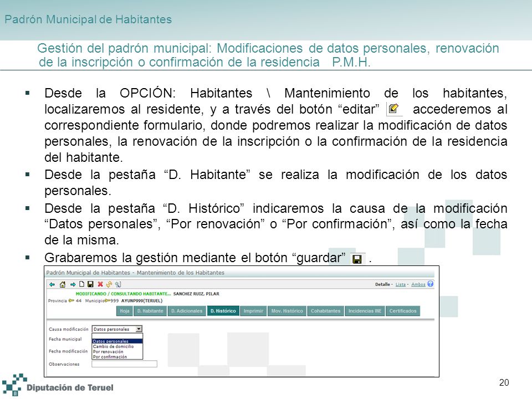The image size is (532, 399).
Task: Click the Lista view link
Action: coord(400,284)
